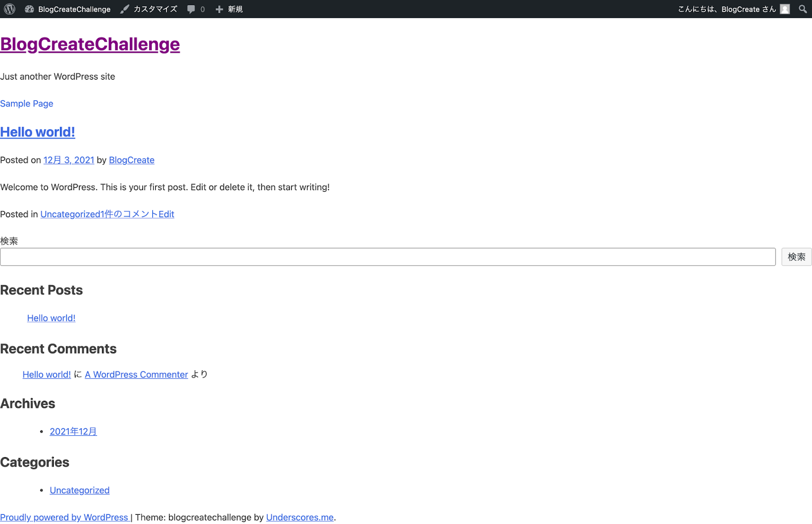This screenshot has height=524, width=812.
Task: Click the Categories heading
Action: pos(35,462)
